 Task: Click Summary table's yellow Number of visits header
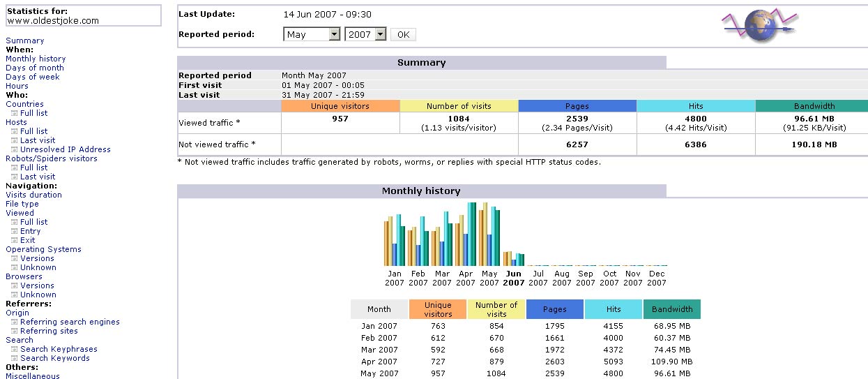click(x=459, y=106)
